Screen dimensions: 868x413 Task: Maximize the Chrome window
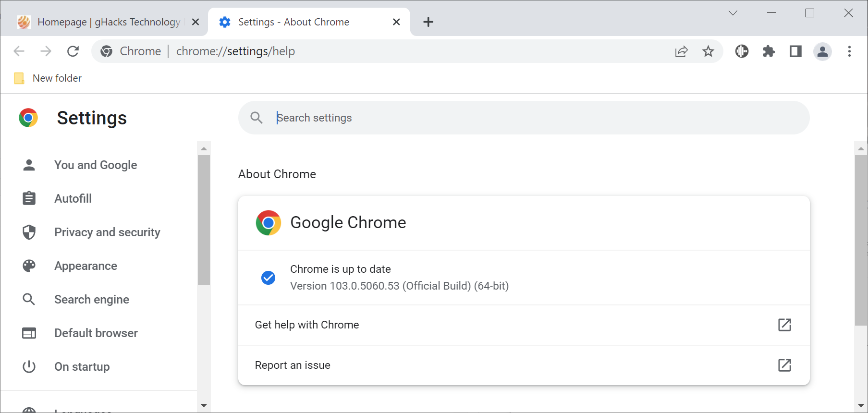810,13
